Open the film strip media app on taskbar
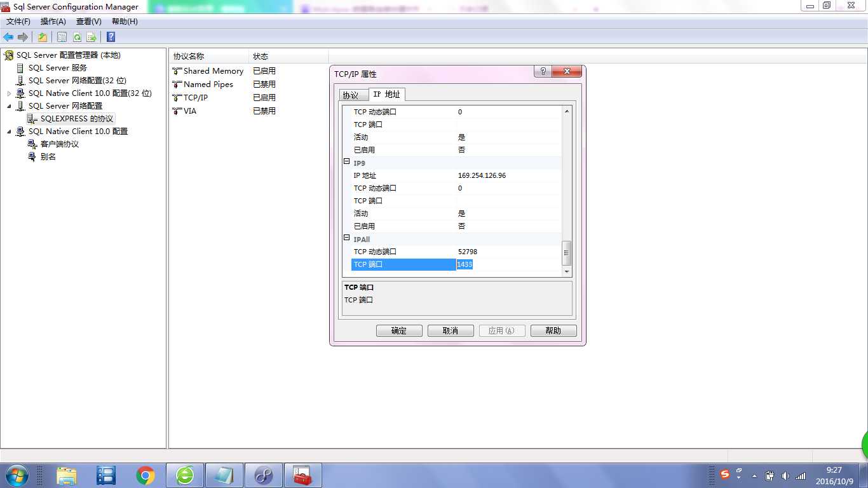 [x=106, y=475]
